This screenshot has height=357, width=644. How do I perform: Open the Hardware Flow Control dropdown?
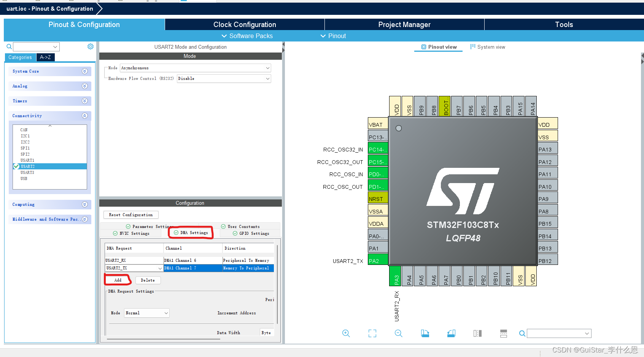point(224,78)
